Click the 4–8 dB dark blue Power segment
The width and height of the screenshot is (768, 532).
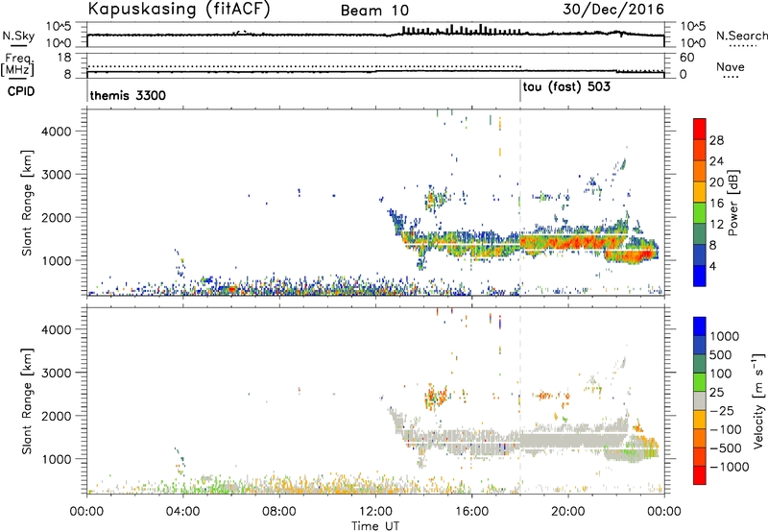pos(700,254)
